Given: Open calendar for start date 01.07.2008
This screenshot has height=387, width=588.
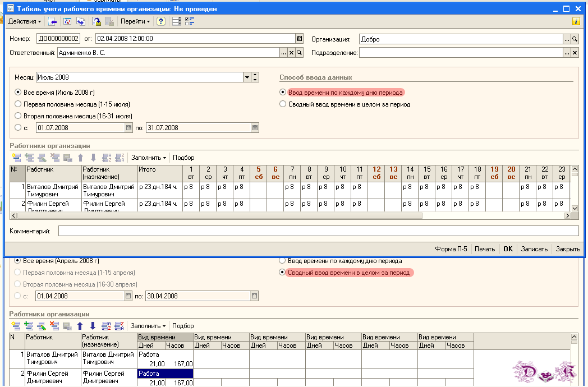Looking at the screenshot, I should [x=128, y=128].
